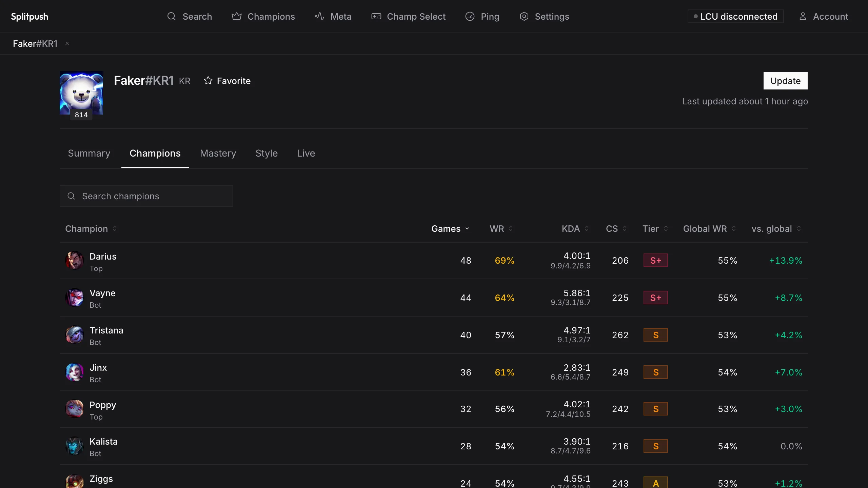Image resolution: width=868 pixels, height=488 pixels.
Task: Click Kalista 0.0% vs. global value
Action: pos(791,446)
